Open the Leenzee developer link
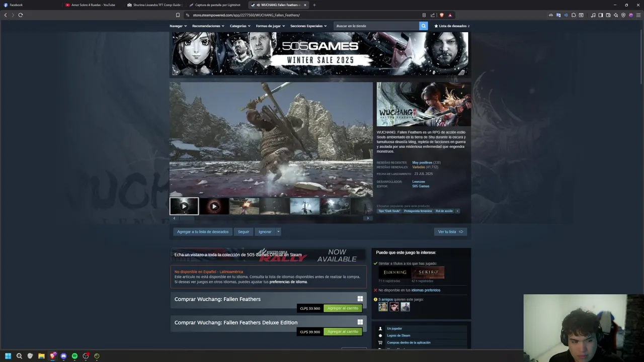Screen dimensions: 644x362 pos(419,182)
